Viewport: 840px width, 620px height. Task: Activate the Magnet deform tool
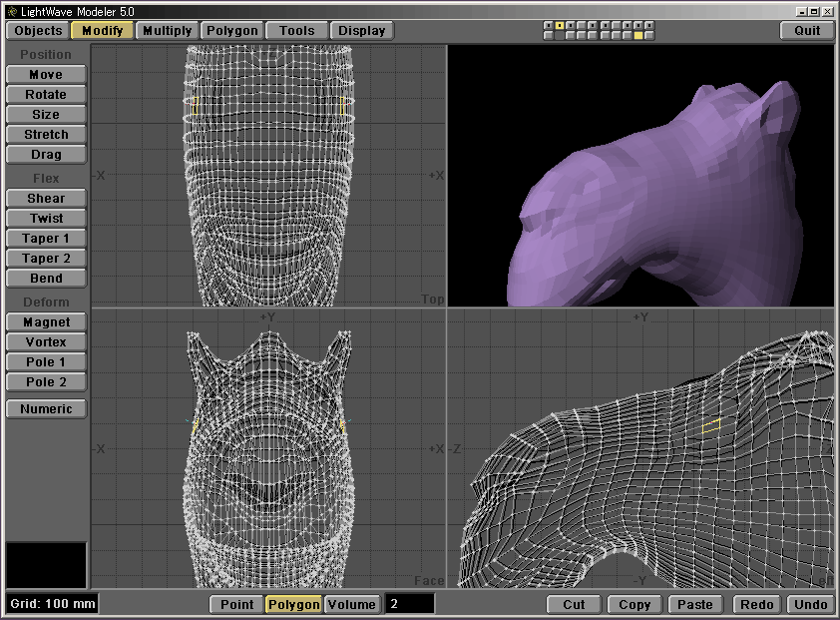[x=46, y=322]
